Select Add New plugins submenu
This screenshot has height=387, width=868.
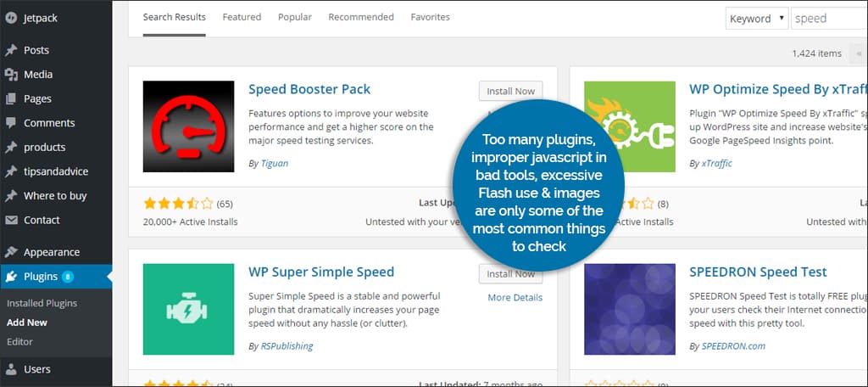27,322
